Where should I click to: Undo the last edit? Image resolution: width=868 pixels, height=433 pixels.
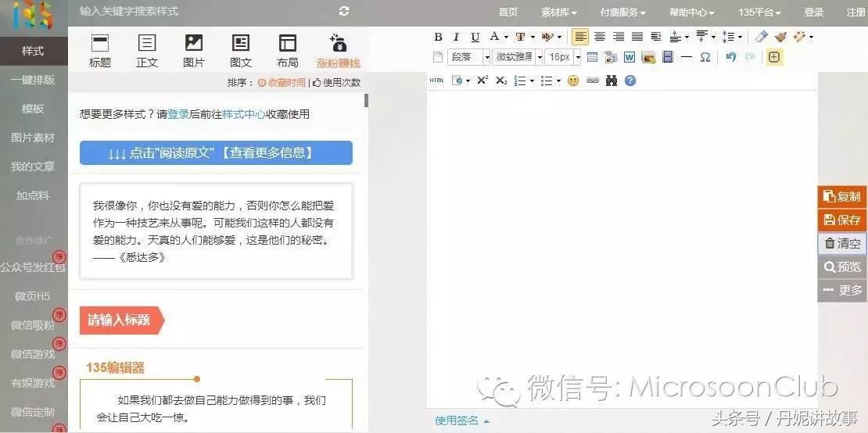coord(730,57)
